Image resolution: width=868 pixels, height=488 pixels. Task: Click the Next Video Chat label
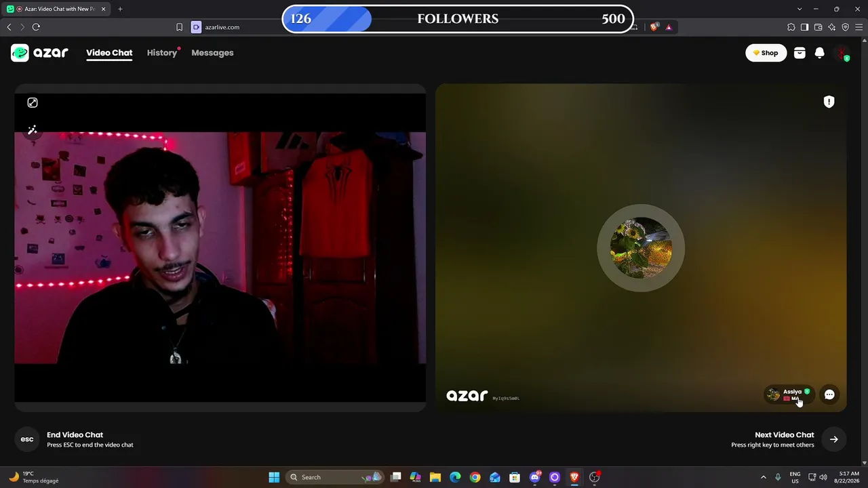point(784,435)
